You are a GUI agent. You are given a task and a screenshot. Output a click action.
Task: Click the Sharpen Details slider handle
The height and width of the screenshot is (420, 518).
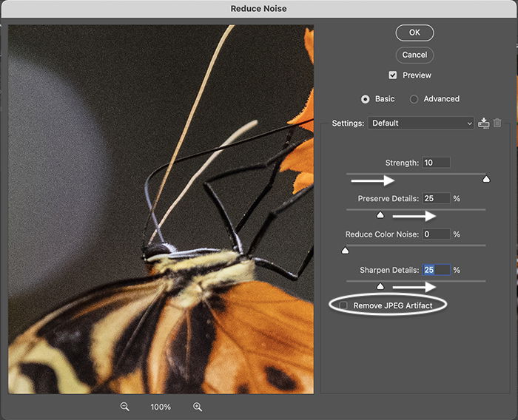380,286
